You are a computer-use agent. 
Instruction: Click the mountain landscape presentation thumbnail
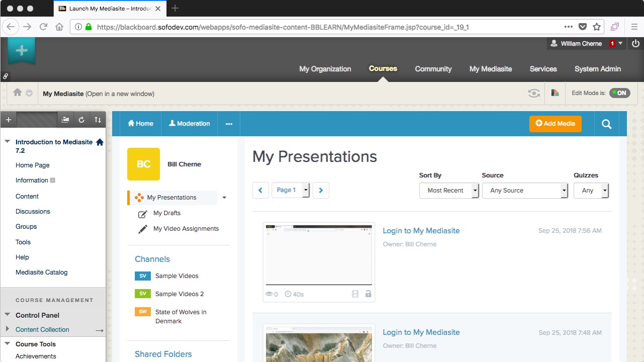click(x=319, y=344)
